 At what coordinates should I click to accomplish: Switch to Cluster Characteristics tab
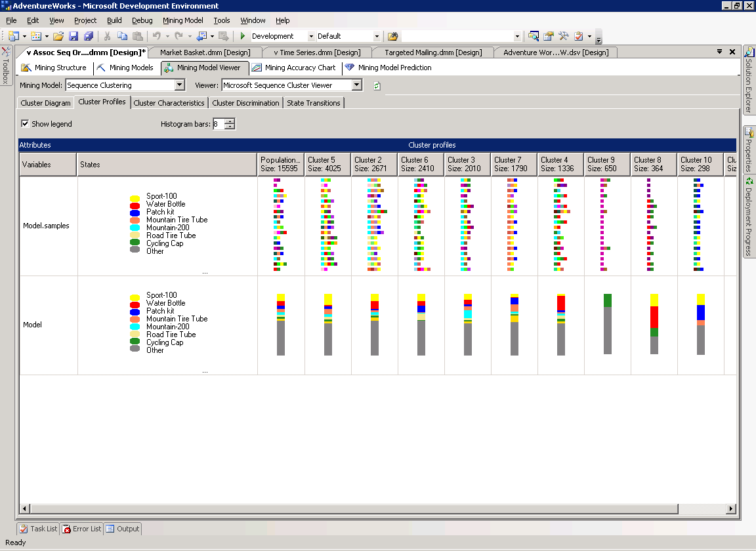(x=169, y=103)
